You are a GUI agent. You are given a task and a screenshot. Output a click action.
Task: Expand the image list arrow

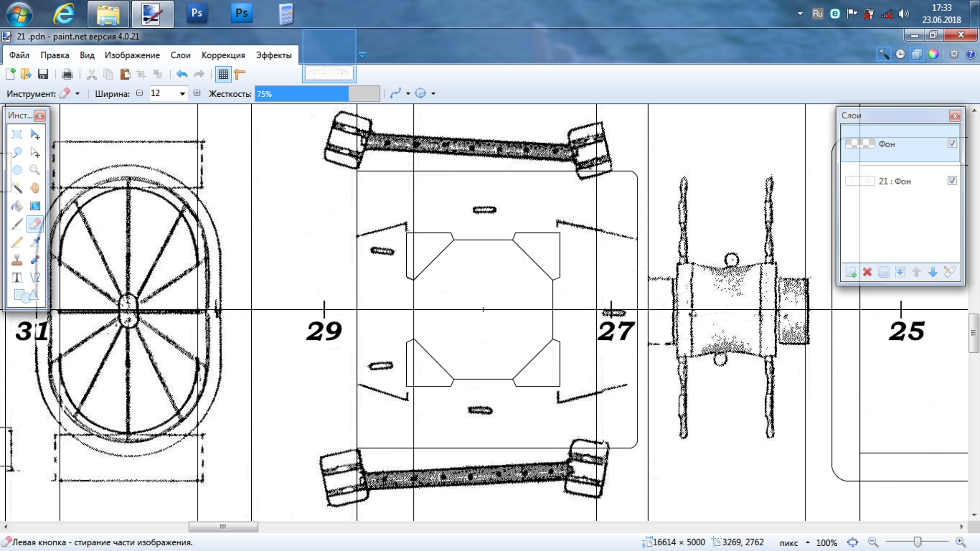point(362,55)
